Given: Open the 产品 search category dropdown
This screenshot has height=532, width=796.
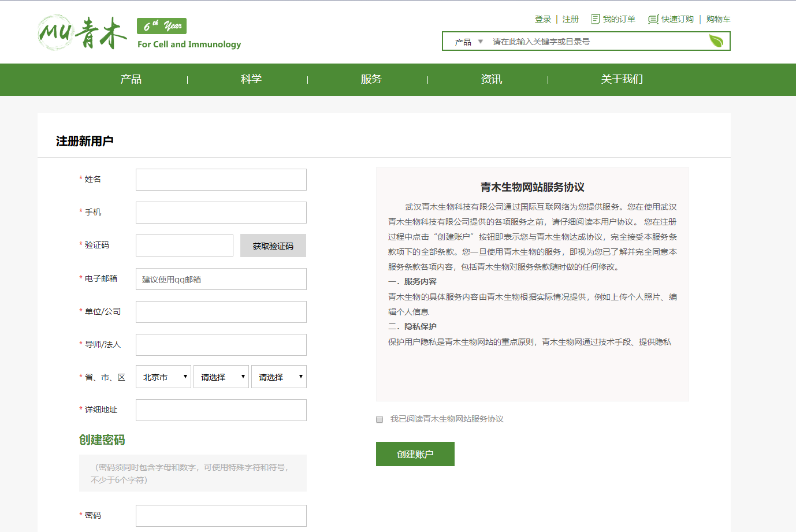Looking at the screenshot, I should (x=468, y=42).
